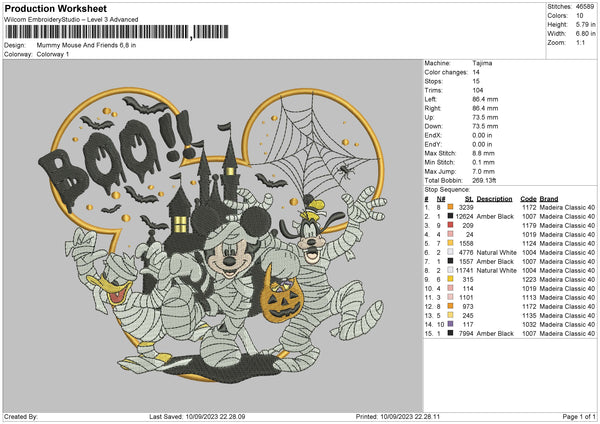Select "Amber Black" description in stop 2 row
This screenshot has width=600, height=424.
click(x=495, y=216)
